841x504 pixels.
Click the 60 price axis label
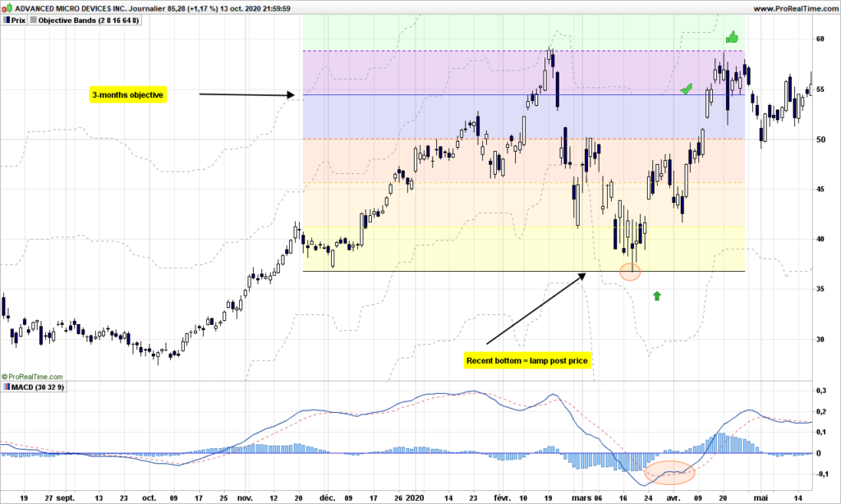[x=820, y=39]
